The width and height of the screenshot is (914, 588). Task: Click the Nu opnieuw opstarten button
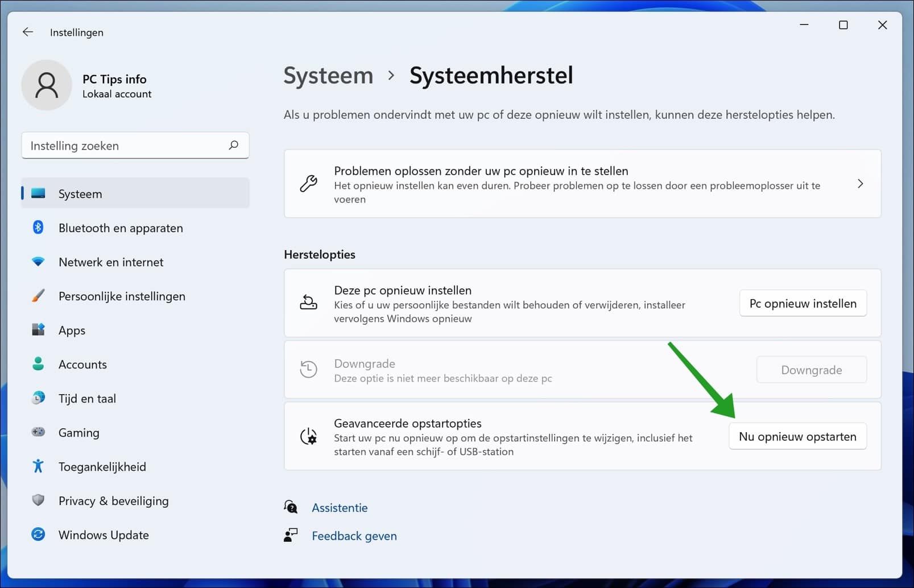coord(797,436)
